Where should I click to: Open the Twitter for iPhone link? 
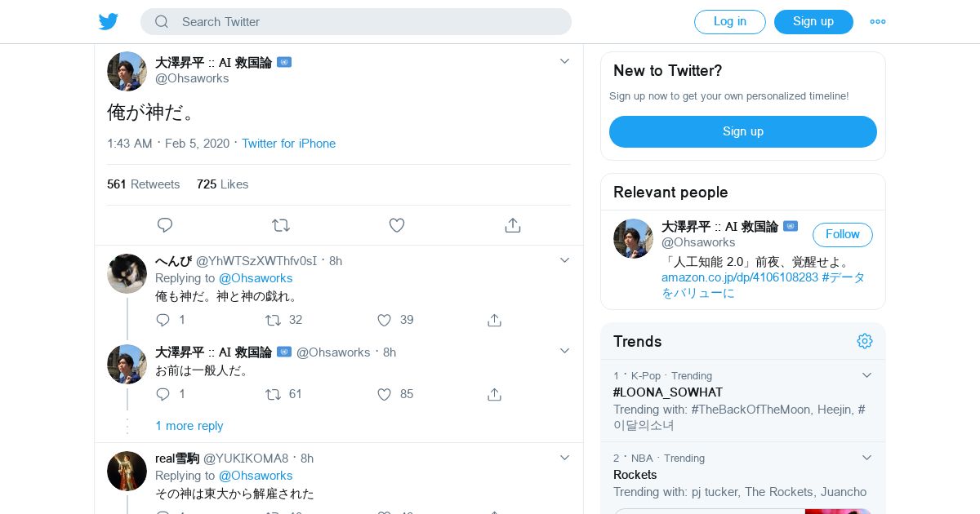(288, 144)
